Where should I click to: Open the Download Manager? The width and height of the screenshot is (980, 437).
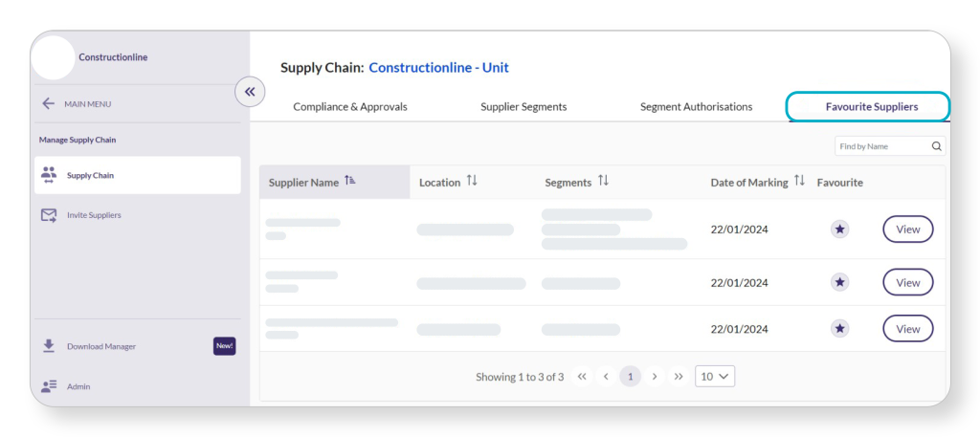click(100, 346)
